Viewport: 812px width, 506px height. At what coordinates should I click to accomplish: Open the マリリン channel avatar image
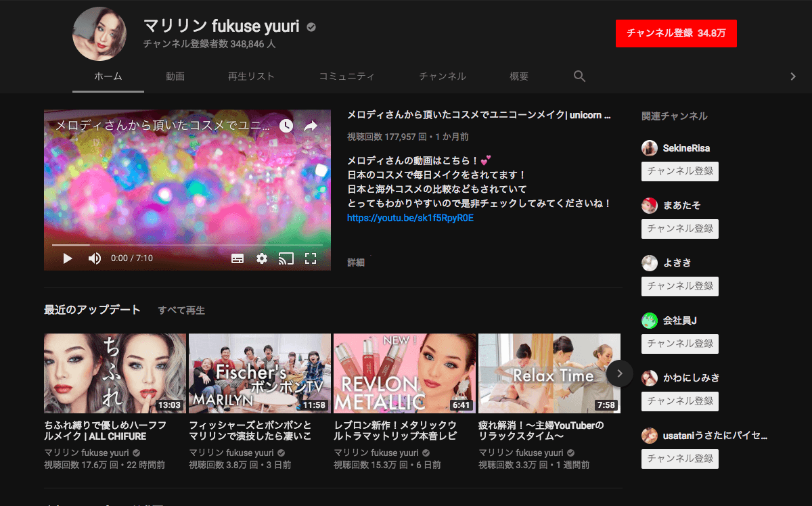[x=99, y=34]
